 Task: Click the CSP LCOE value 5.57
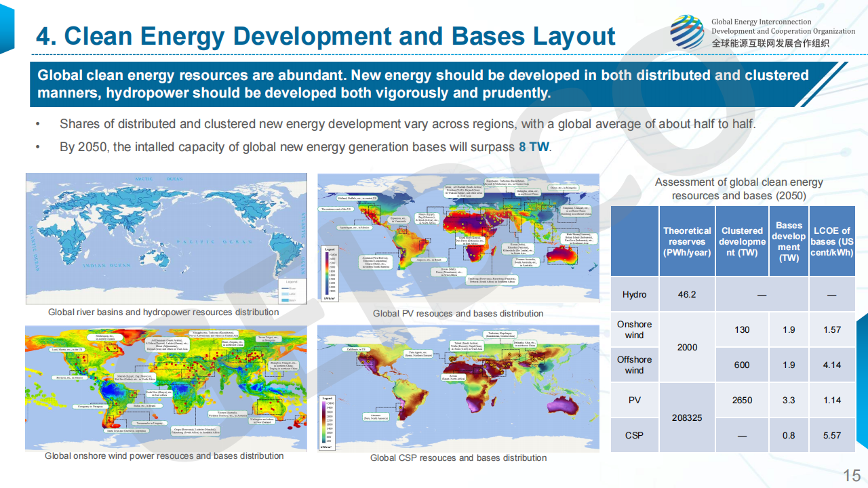pos(831,435)
